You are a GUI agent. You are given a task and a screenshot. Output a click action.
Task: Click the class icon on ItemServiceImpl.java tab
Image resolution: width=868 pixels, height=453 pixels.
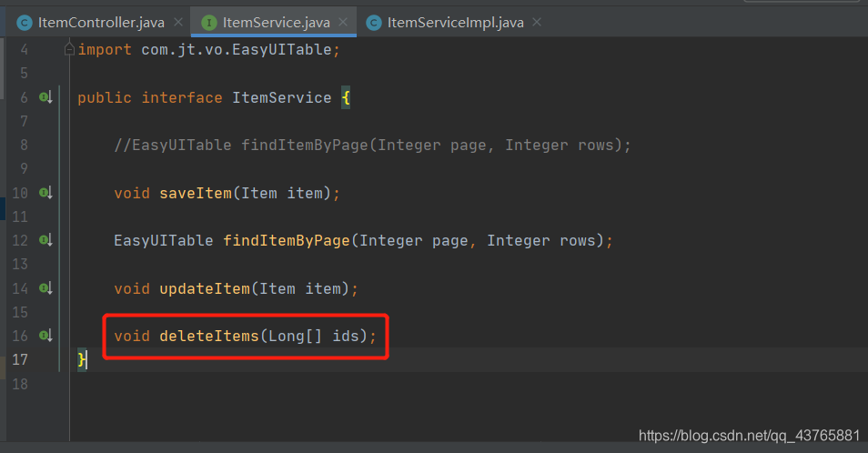(x=374, y=23)
